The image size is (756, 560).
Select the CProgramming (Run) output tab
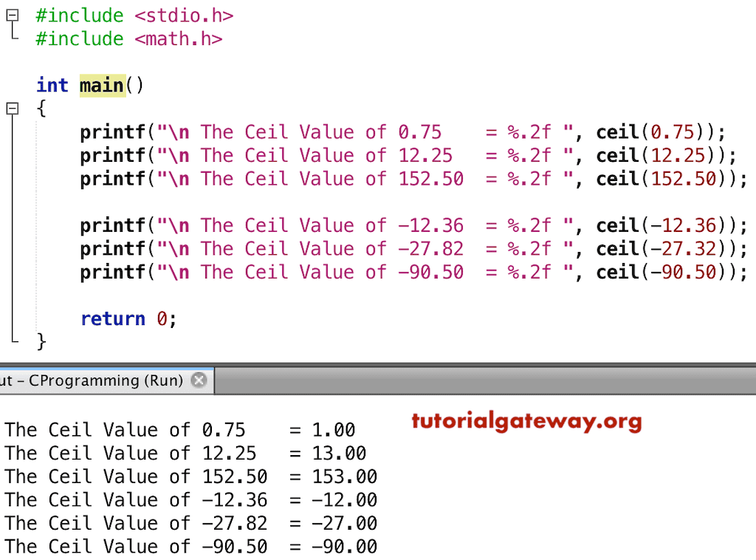point(96,380)
